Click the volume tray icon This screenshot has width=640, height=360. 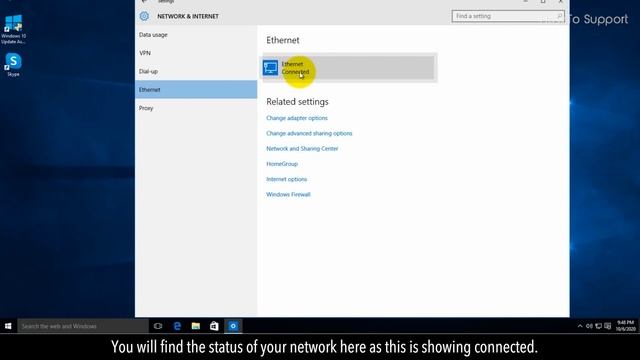[x=589, y=326]
